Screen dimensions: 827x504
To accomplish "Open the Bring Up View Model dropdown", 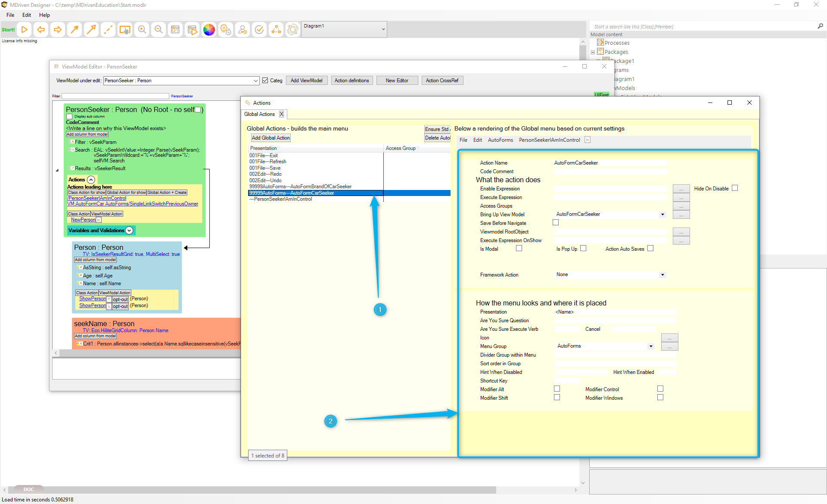I will (x=662, y=215).
